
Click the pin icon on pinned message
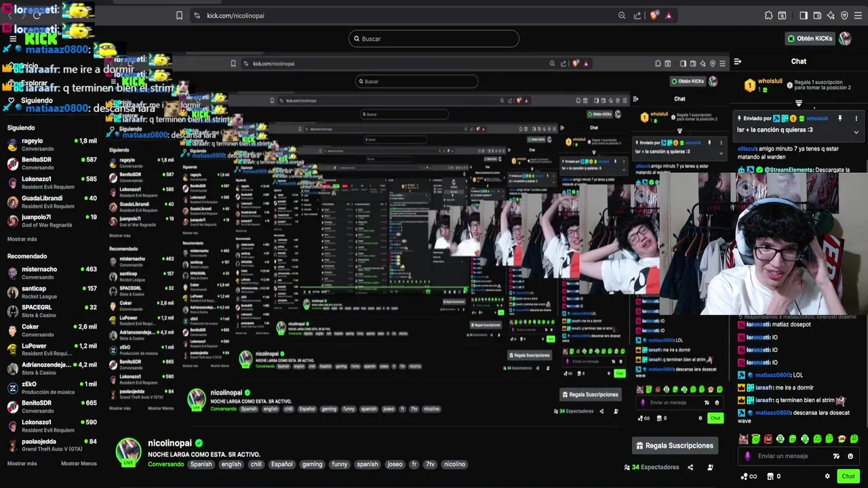coord(840,119)
